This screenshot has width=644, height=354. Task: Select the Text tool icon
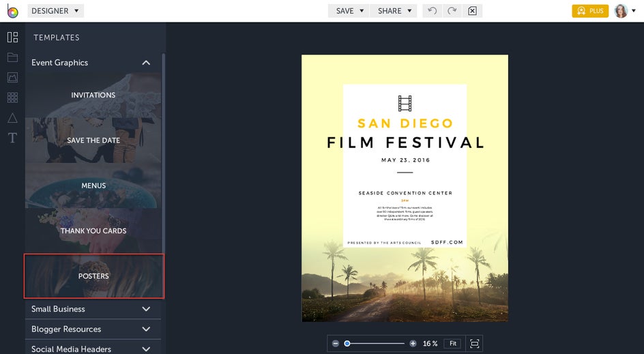[12, 138]
